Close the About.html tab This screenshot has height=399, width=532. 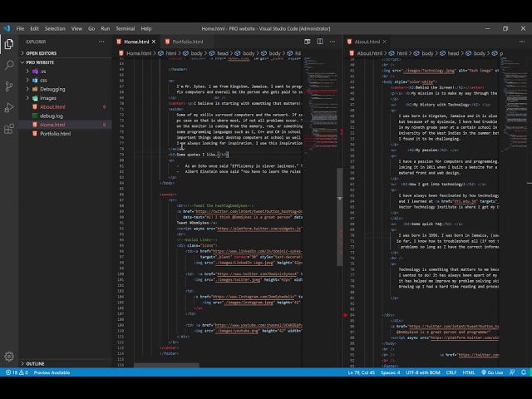pos(384,42)
